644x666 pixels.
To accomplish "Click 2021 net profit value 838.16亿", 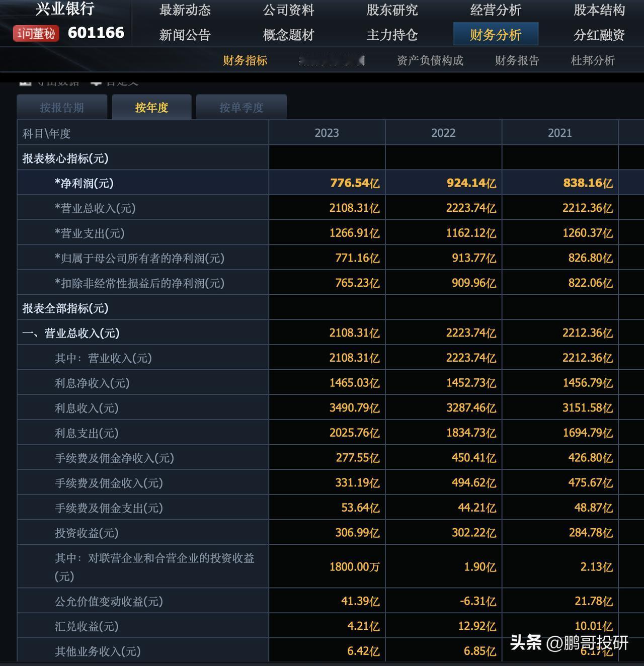I will (x=588, y=183).
